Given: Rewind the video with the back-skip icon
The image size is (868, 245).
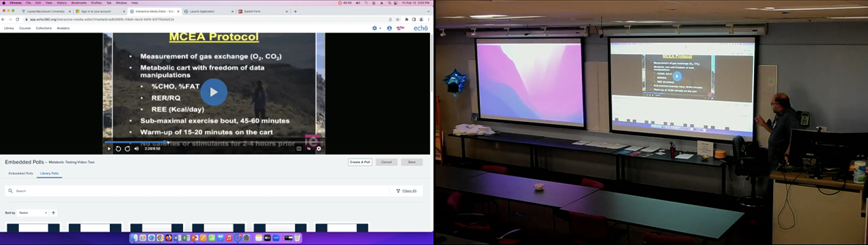Looking at the screenshot, I should pyautogui.click(x=118, y=148).
